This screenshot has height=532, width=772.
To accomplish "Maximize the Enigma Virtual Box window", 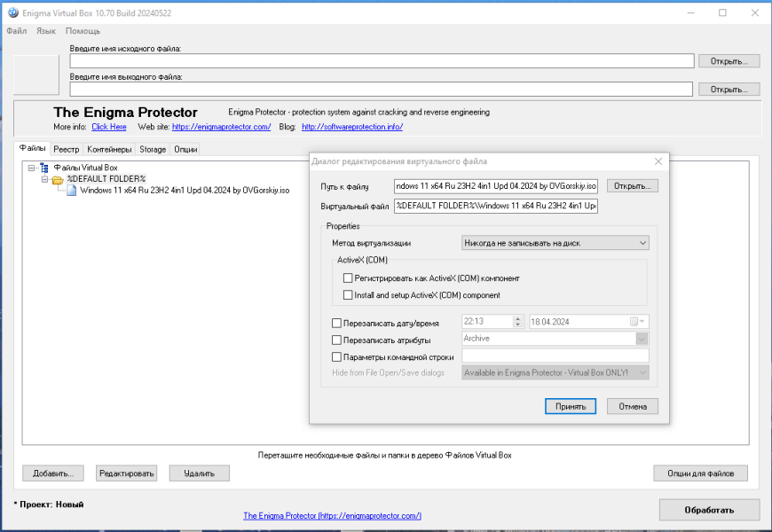I will (722, 12).
